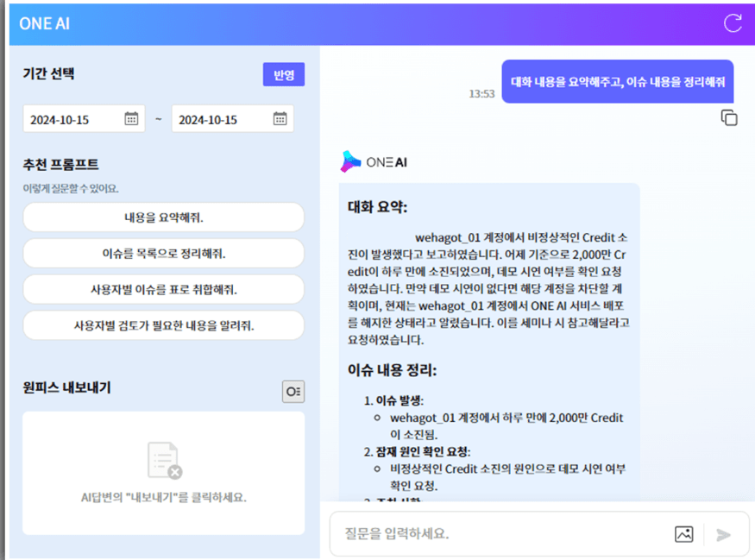Screen dimensions: 755x560
Task: Select the prompt 이슈를 목록으로 정리해줘
Action: click(164, 254)
